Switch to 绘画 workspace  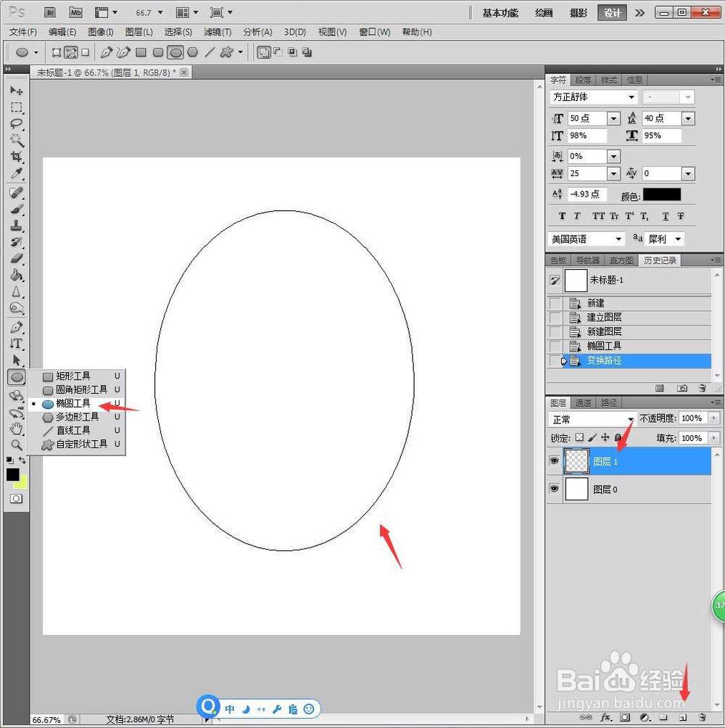[x=544, y=13]
